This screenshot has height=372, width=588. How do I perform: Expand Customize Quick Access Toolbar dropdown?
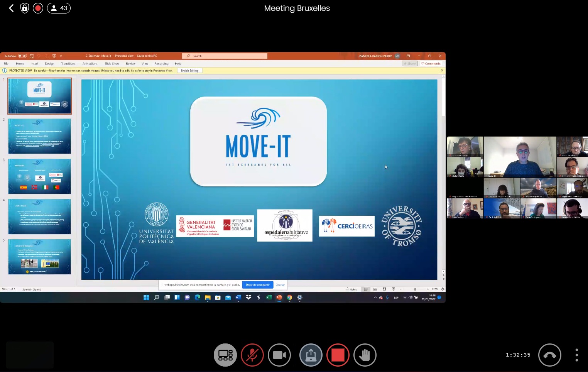[61, 56]
